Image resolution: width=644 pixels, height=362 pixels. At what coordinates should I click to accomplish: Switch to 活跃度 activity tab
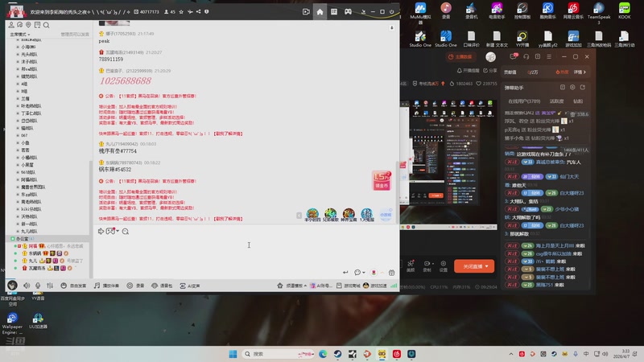(556, 101)
